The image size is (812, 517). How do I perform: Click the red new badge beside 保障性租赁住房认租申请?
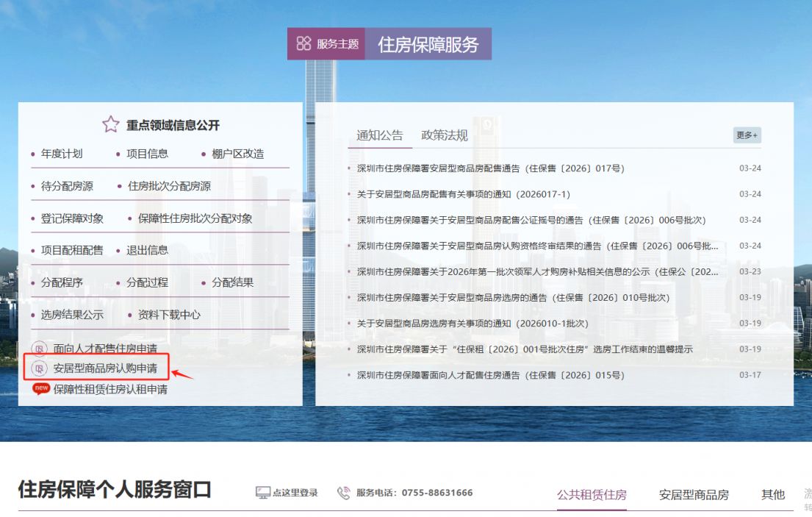click(40, 389)
